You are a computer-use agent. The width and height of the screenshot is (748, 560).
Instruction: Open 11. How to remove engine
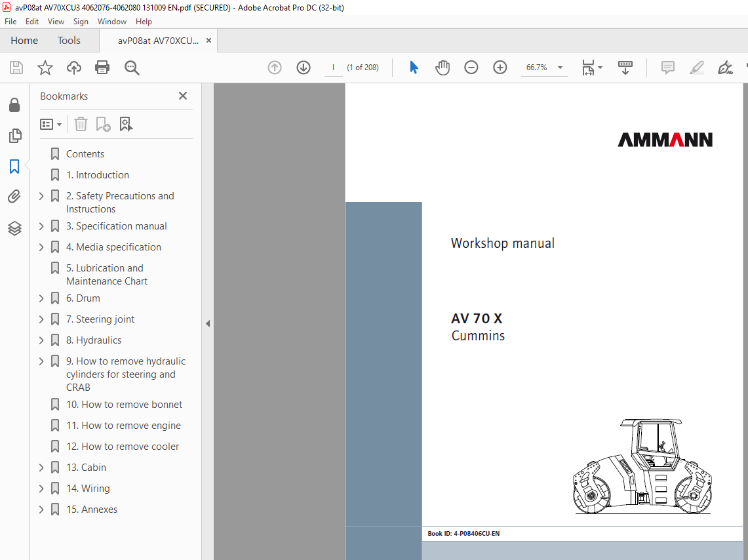123,426
